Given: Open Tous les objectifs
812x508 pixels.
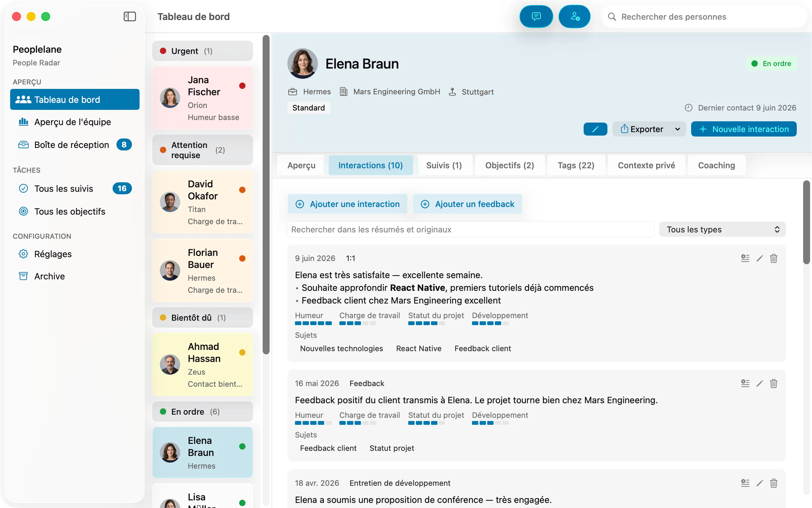Looking at the screenshot, I should pos(75,211).
